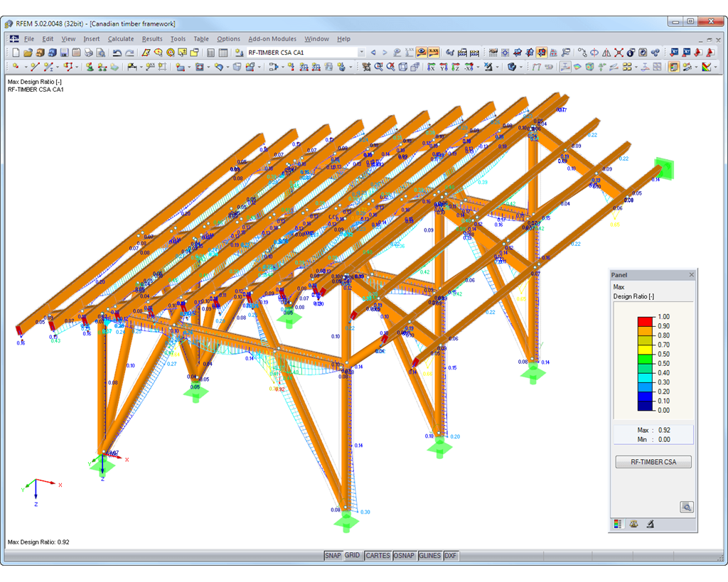Toggle SNAP in the status bar

332,556
